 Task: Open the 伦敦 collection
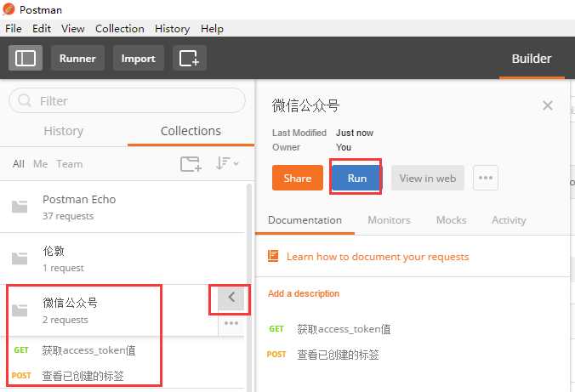(x=122, y=258)
